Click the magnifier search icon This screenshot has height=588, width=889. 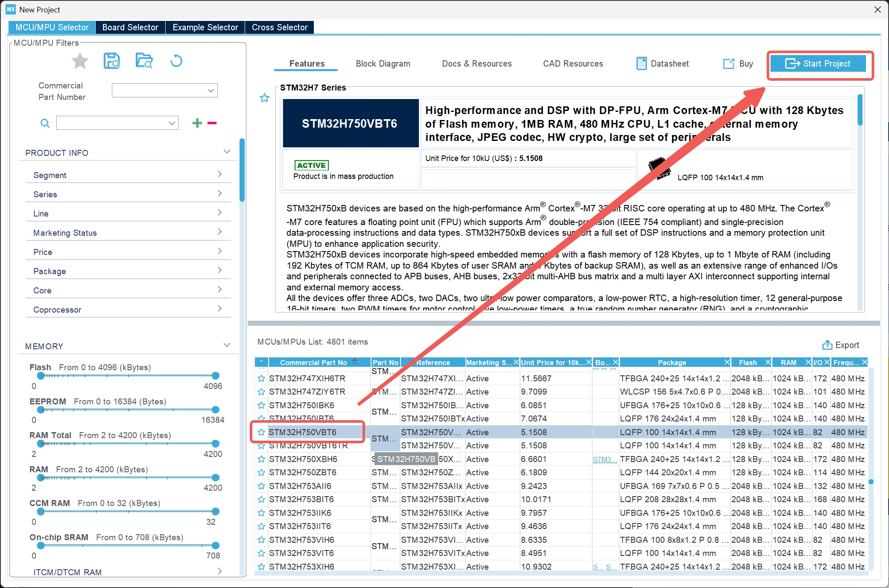pyautogui.click(x=45, y=123)
